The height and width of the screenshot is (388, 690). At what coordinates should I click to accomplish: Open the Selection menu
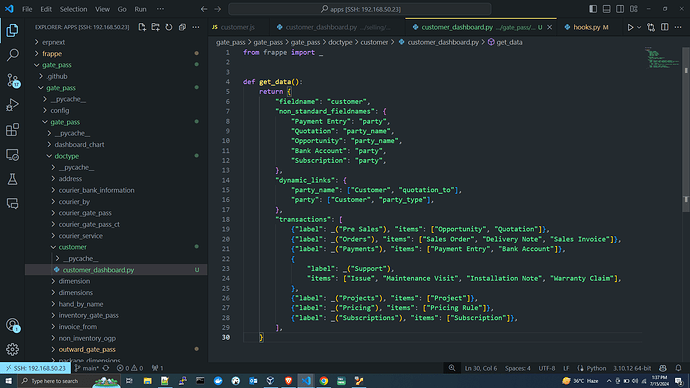[73, 9]
